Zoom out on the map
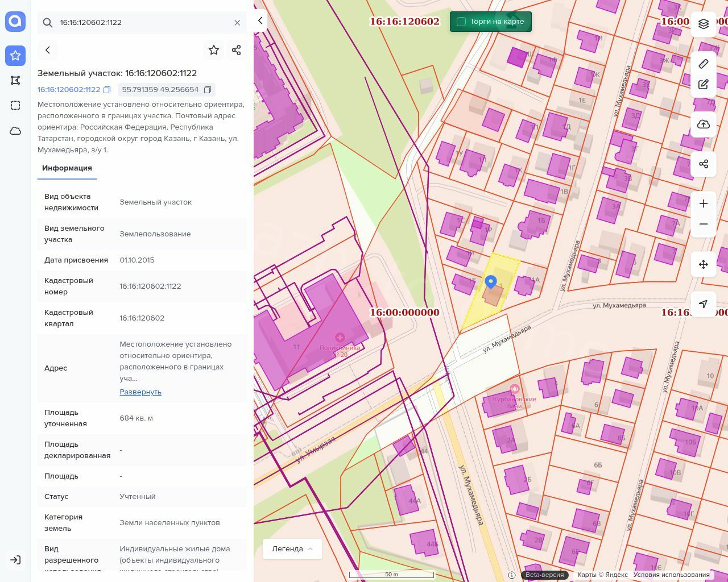This screenshot has height=582, width=728. pos(703,224)
